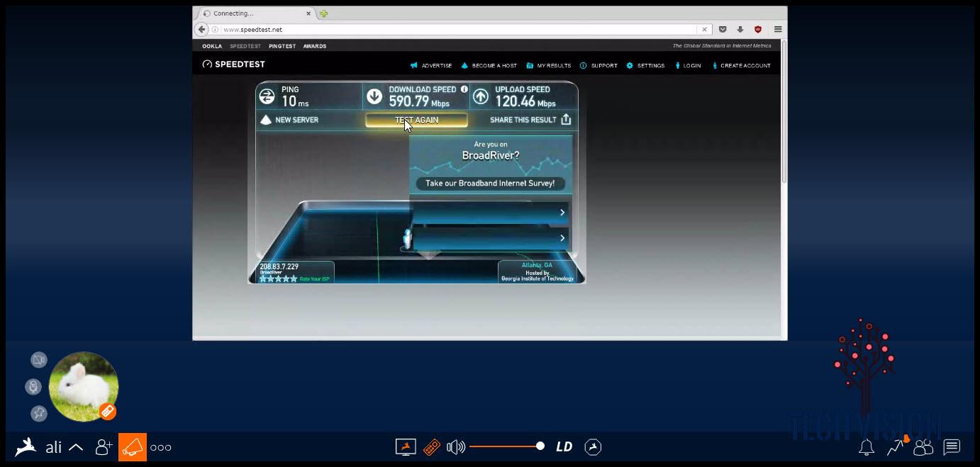Open the ADVERTISE link

point(431,65)
